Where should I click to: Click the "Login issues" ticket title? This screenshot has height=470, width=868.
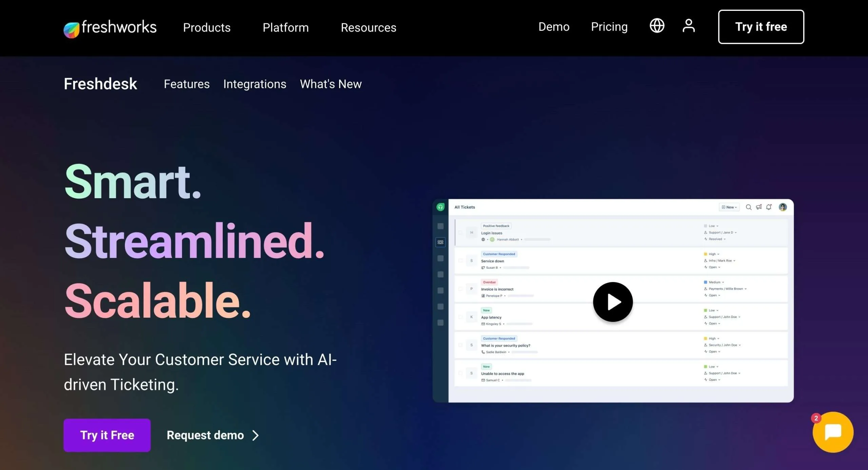pos(492,233)
